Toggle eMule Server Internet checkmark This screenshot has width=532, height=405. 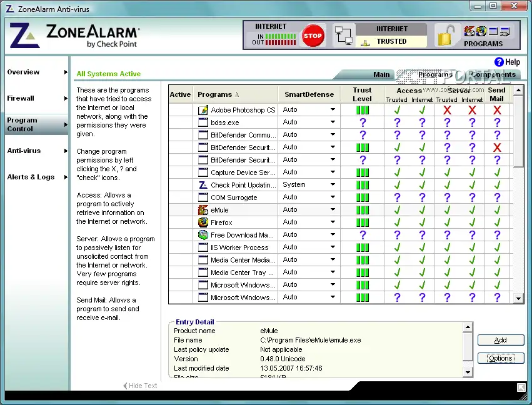pyautogui.click(x=472, y=210)
